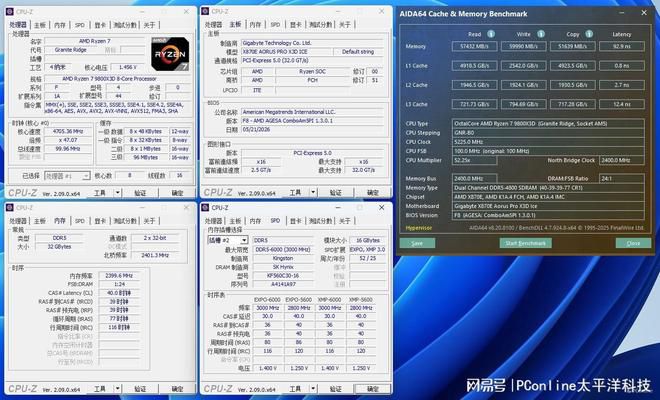This screenshot has height=400, width=660.
Task: Close the AIDA64 benchmark window with X
Action: [x=644, y=13]
